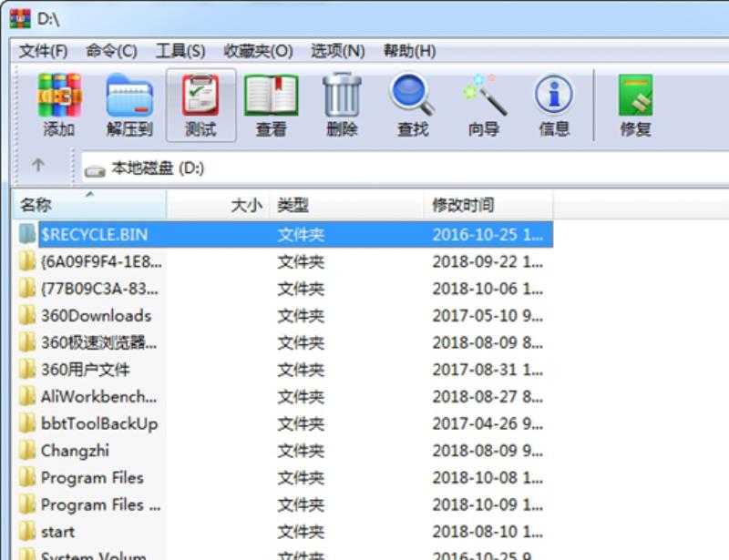Image resolution: width=729 pixels, height=560 pixels.
Task: Sort by 类型 column header
Action: click(346, 205)
